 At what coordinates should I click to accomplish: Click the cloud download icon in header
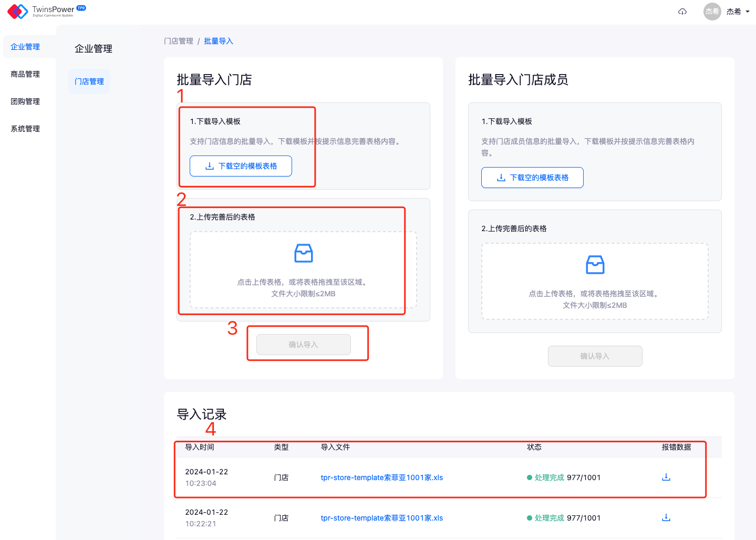[682, 12]
